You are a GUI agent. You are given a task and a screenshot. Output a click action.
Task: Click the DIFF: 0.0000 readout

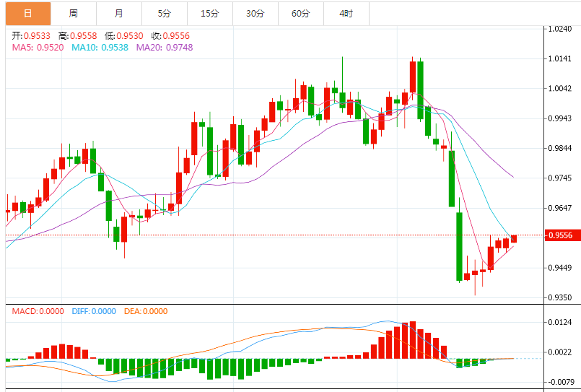point(94,311)
